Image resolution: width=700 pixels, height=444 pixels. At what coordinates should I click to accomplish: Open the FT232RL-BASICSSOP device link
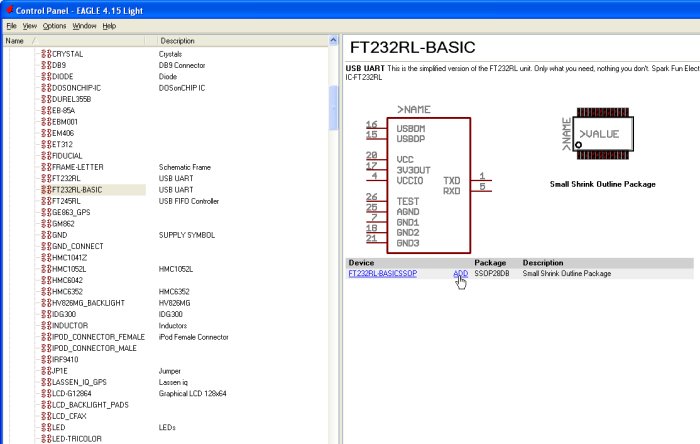click(x=383, y=273)
